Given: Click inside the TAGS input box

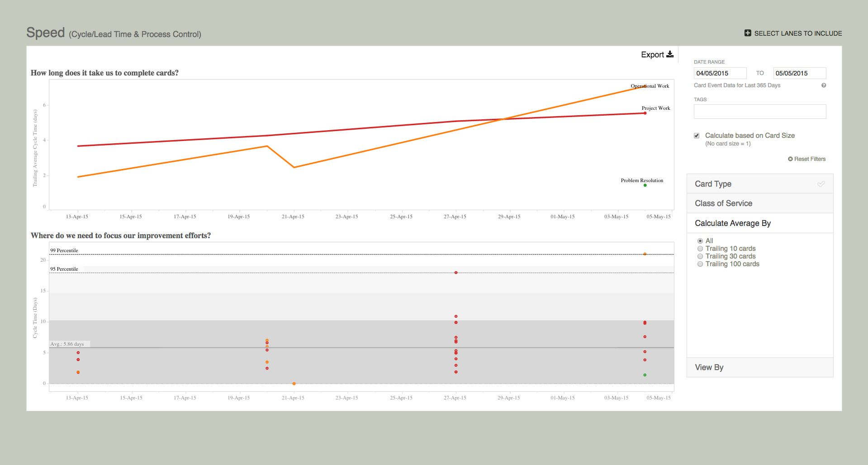Looking at the screenshot, I should point(760,112).
